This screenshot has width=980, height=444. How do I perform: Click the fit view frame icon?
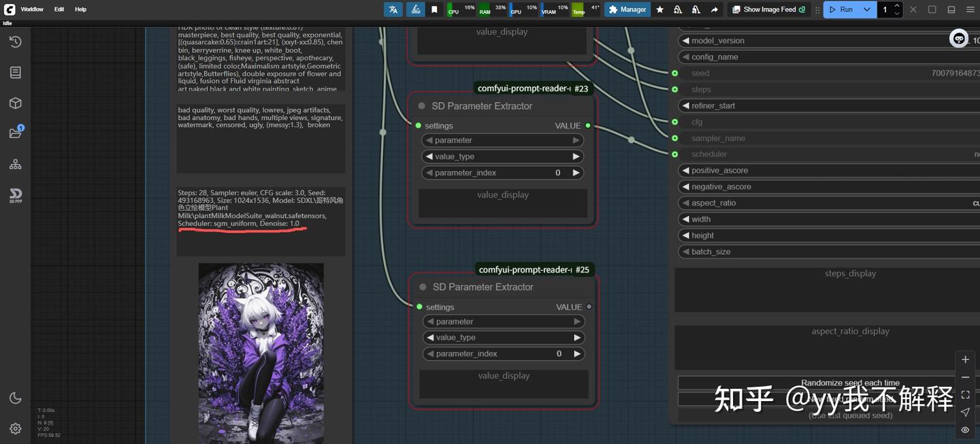click(965, 395)
